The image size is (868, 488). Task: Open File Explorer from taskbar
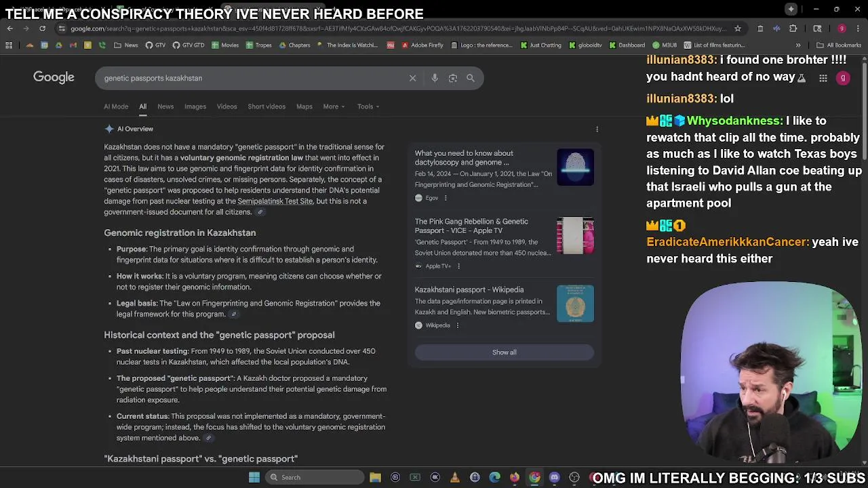tap(375, 477)
